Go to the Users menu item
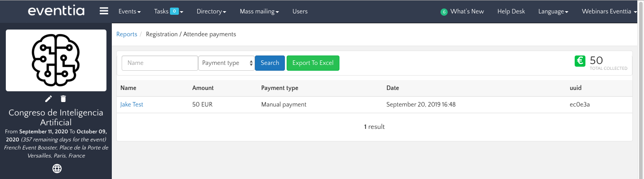This screenshot has width=644, height=179. [x=300, y=12]
